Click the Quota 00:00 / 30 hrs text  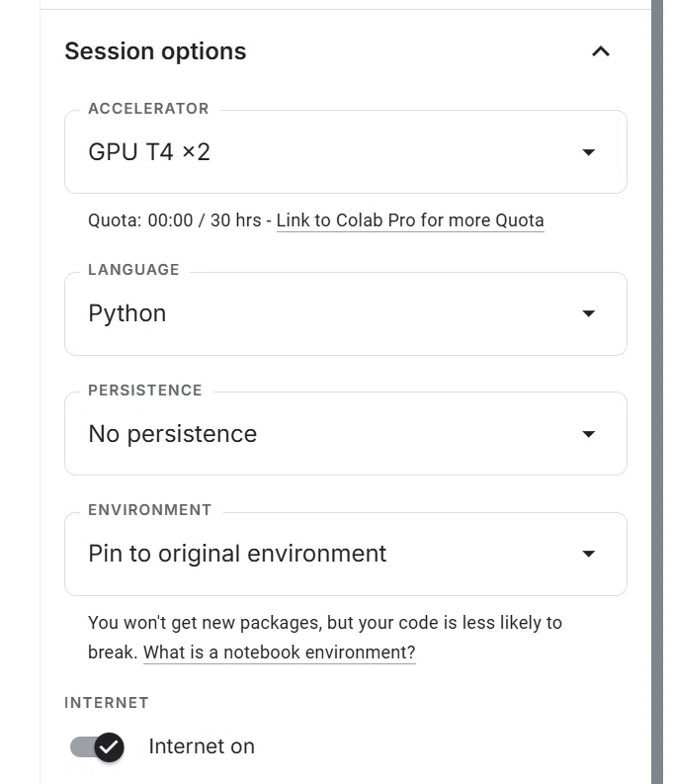[174, 220]
